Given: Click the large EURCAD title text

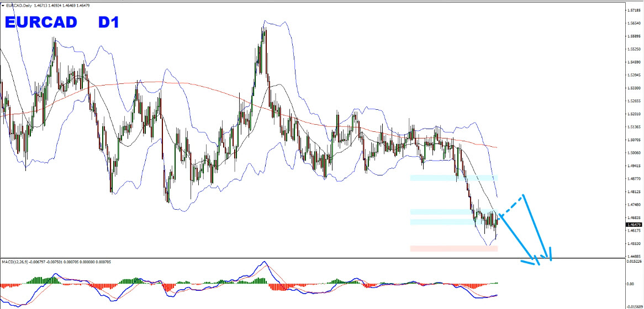Looking at the screenshot, I should (x=43, y=23).
